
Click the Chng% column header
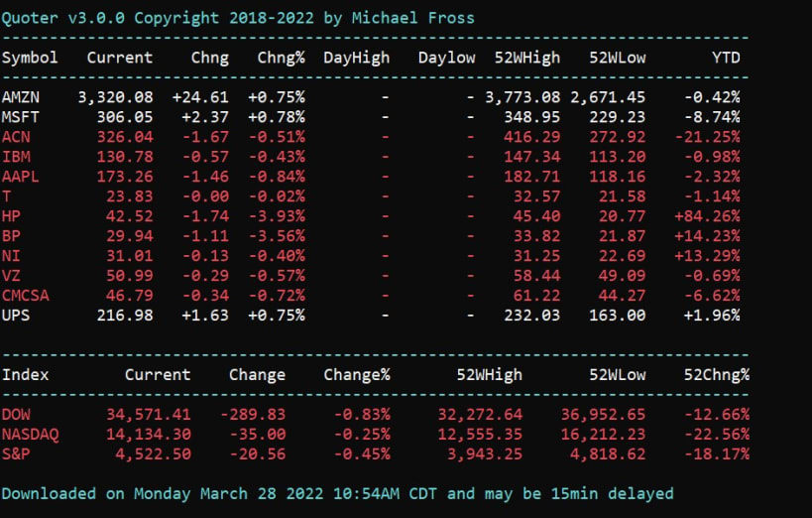(281, 58)
